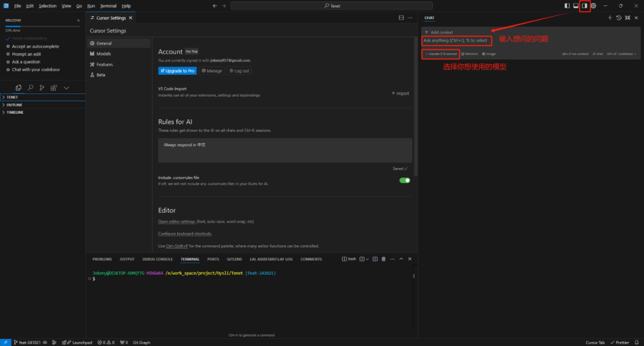
Task: Expand the TENET folder section
Action: pyautogui.click(x=12, y=97)
